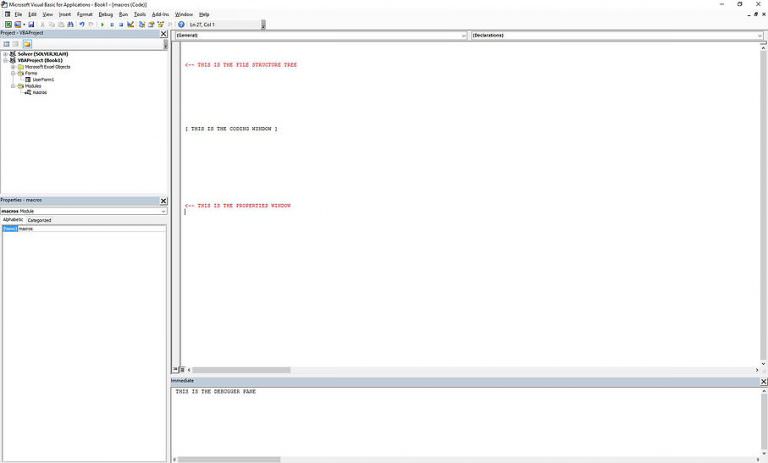Open the (Declarations) procedure dropdown
The image size is (768, 463).
[760, 35]
